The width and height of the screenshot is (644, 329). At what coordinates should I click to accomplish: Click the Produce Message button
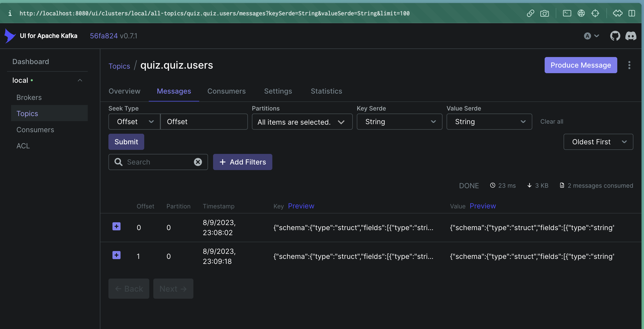pos(580,65)
